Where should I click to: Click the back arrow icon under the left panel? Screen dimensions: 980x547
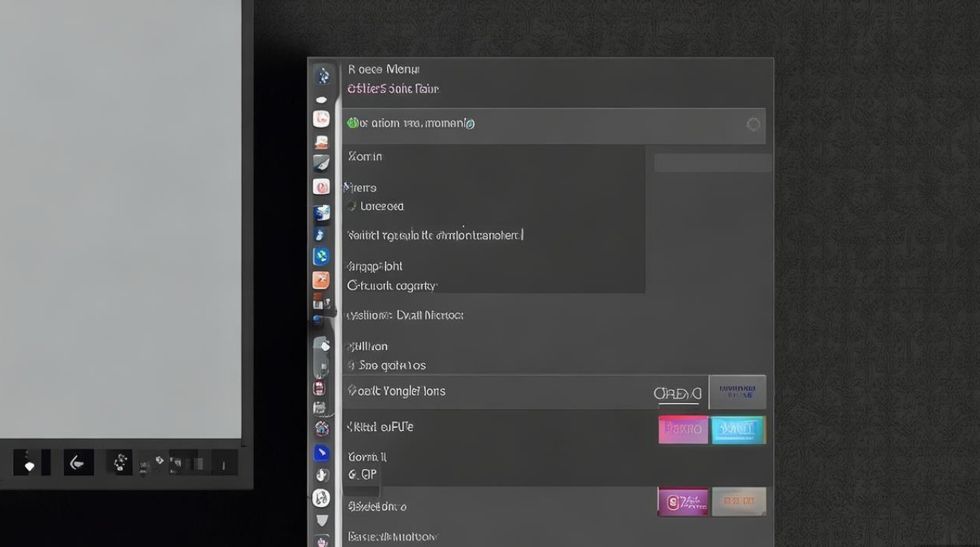(78, 462)
